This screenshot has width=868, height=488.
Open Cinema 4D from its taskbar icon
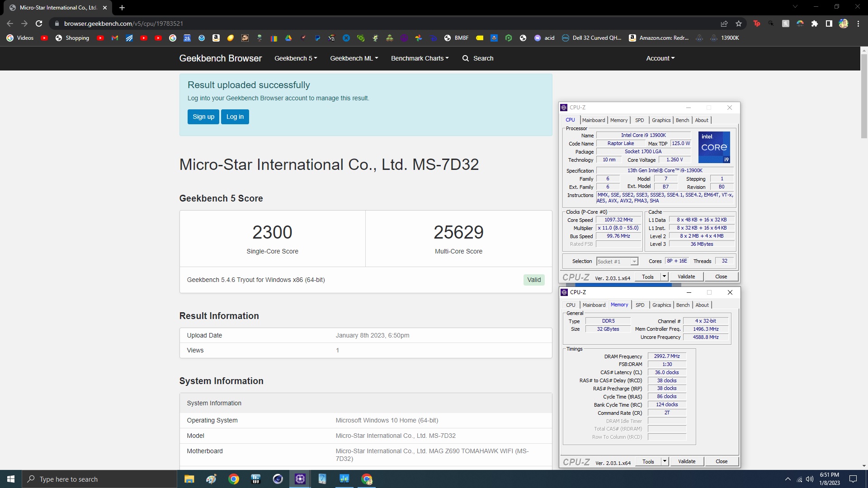[x=278, y=479]
